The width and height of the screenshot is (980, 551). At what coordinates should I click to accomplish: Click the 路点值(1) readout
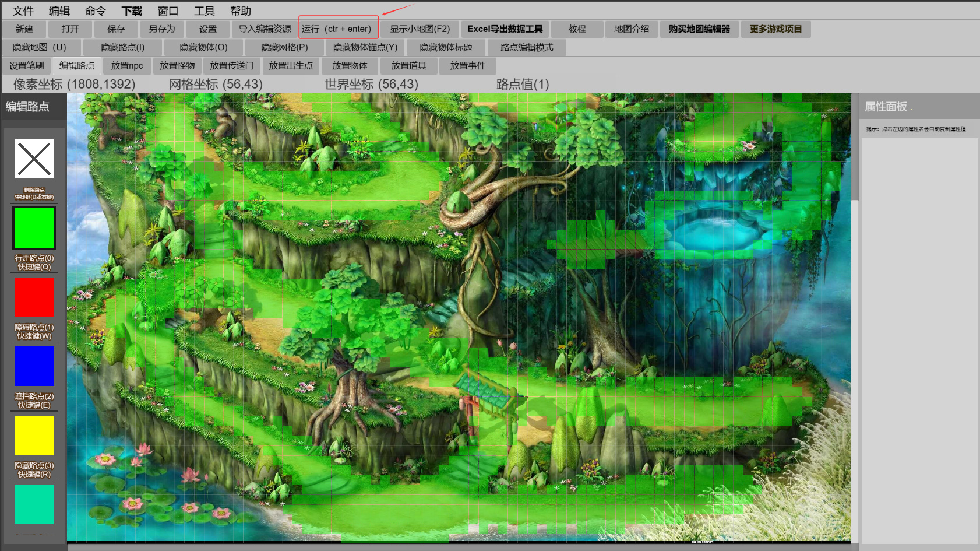tap(523, 85)
